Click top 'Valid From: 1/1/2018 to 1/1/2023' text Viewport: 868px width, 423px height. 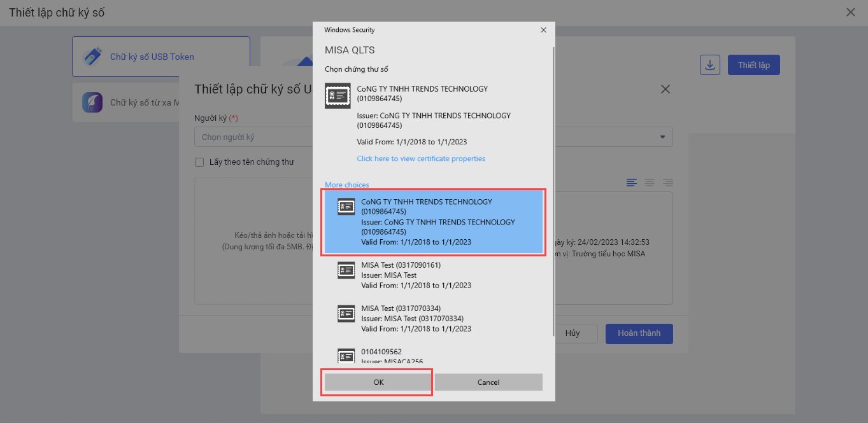(412, 142)
